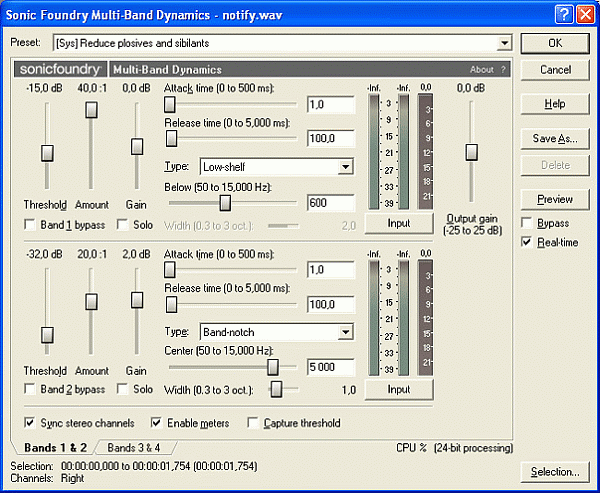Open Help for this dialog
600x493 pixels.
click(x=555, y=104)
